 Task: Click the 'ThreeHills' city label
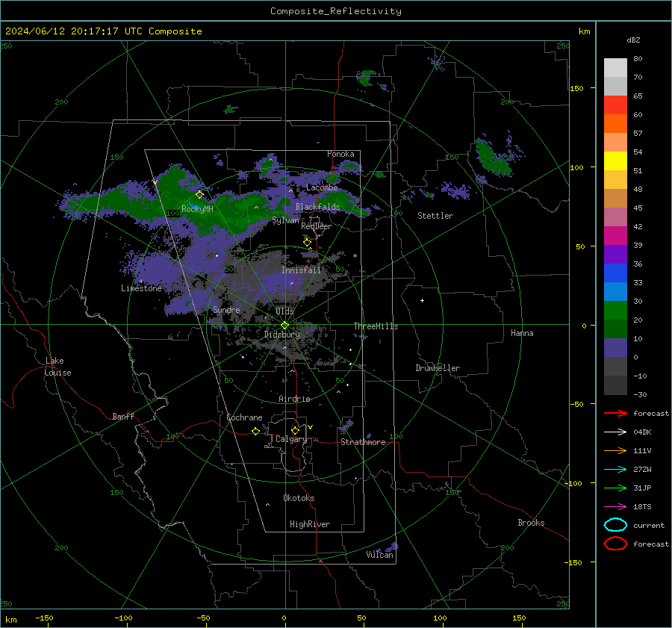[x=376, y=326]
